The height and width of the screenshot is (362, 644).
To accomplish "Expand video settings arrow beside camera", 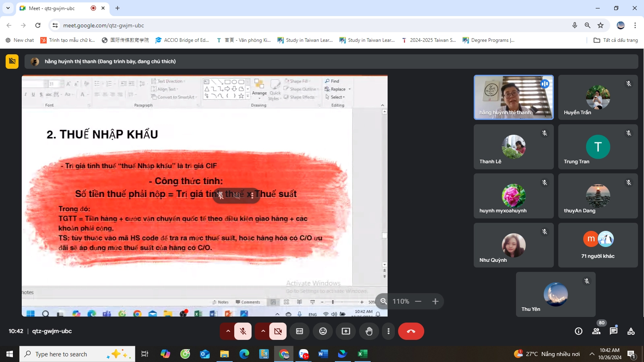I will [x=263, y=331].
